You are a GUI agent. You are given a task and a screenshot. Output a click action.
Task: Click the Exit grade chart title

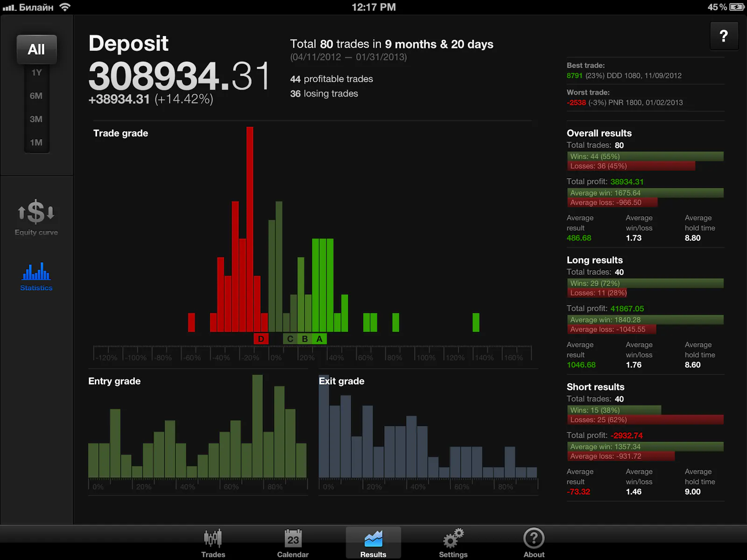(x=341, y=381)
